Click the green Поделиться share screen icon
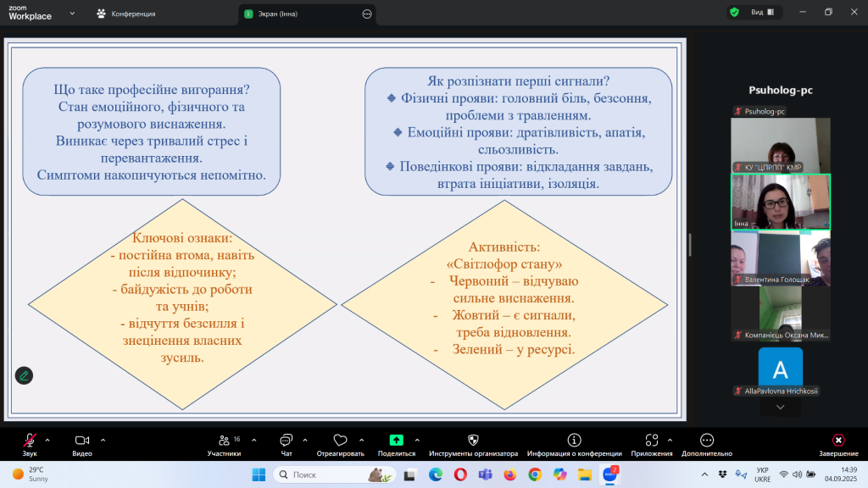This screenshot has height=488, width=868. pos(397,440)
